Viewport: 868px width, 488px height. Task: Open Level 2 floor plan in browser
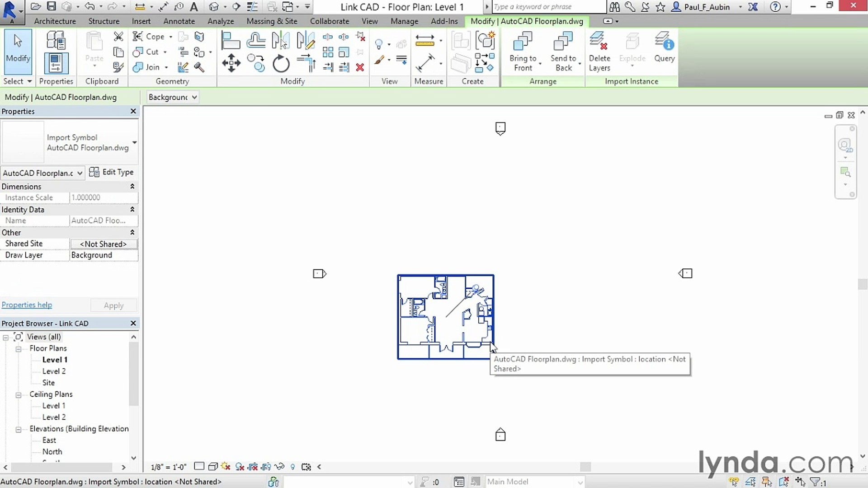click(54, 371)
